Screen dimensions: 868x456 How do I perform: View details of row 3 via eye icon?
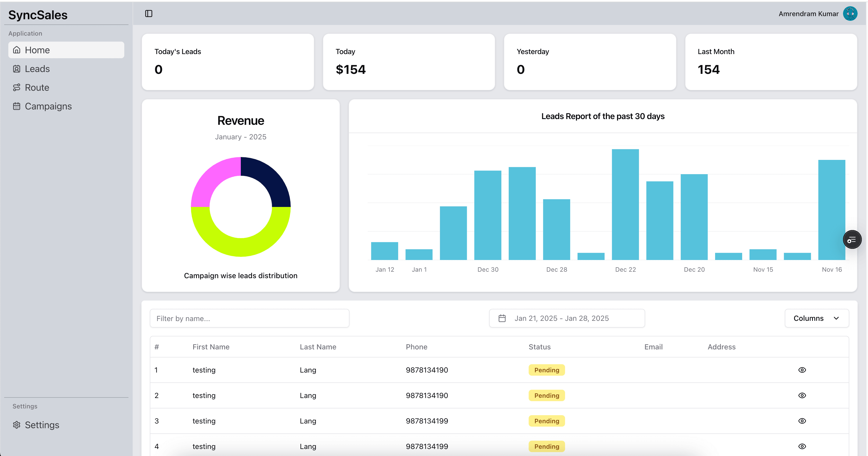(x=802, y=421)
